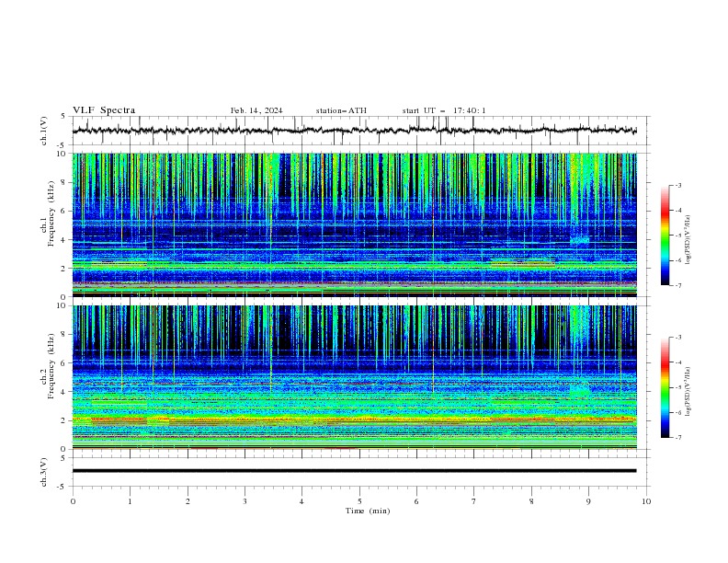The image size is (728, 563).
Task: Select the "start UT = 17:40:1" text
Action: point(444,110)
